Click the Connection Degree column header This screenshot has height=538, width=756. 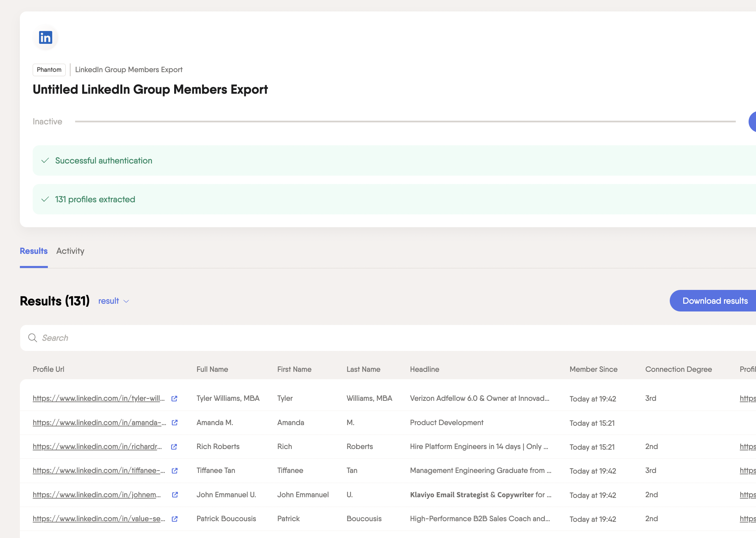pos(678,369)
